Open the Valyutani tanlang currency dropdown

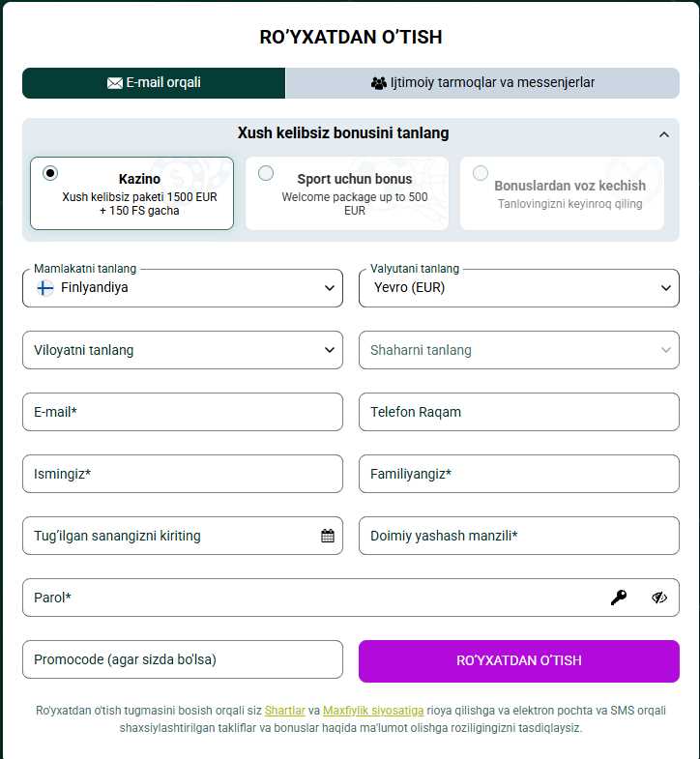pyautogui.click(x=519, y=288)
